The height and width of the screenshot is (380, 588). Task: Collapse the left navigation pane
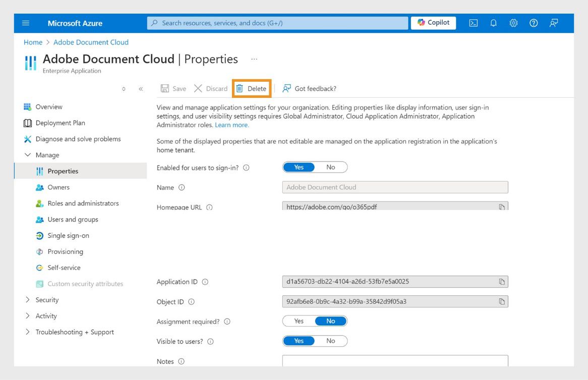coord(142,88)
